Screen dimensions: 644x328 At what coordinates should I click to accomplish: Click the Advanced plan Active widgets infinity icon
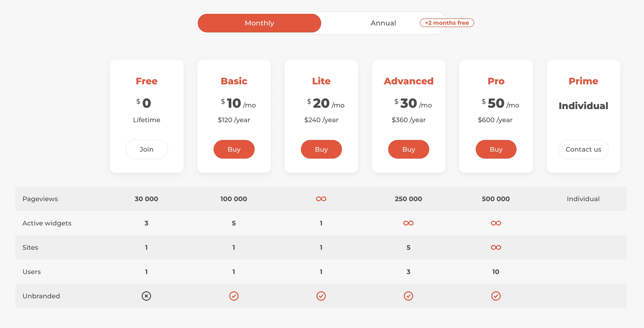pyautogui.click(x=408, y=223)
